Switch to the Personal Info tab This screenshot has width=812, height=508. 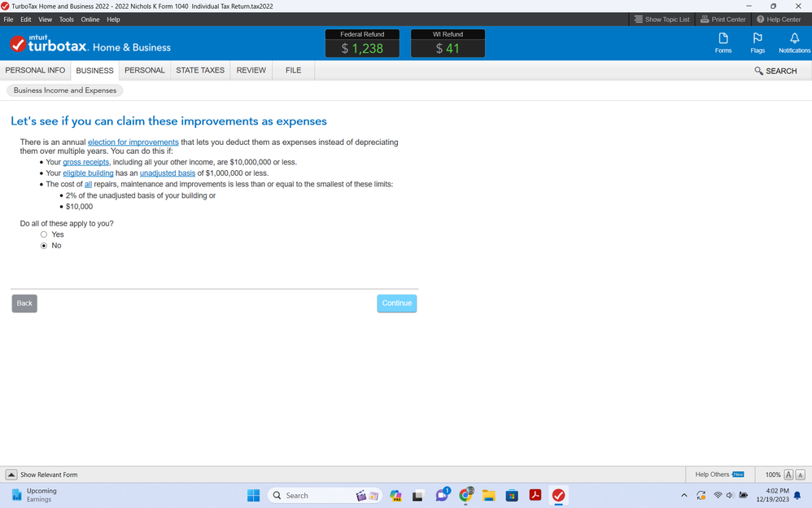tap(35, 71)
